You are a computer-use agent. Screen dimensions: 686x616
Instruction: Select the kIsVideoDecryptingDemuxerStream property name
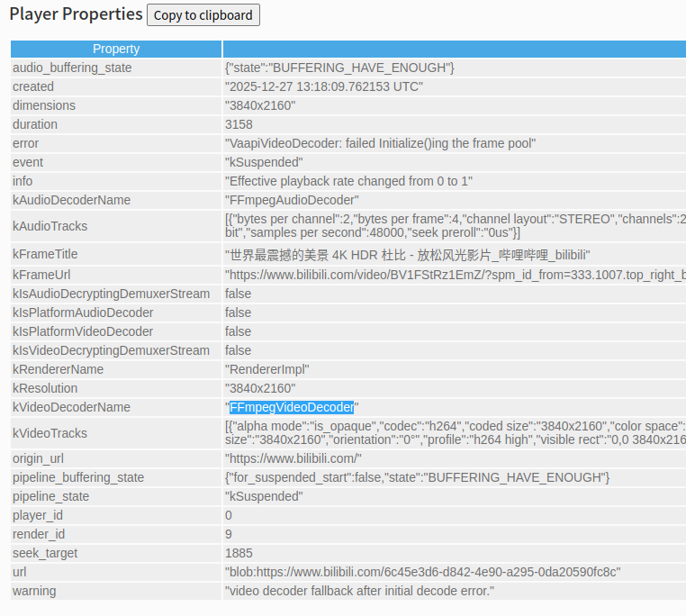pyautogui.click(x=111, y=350)
